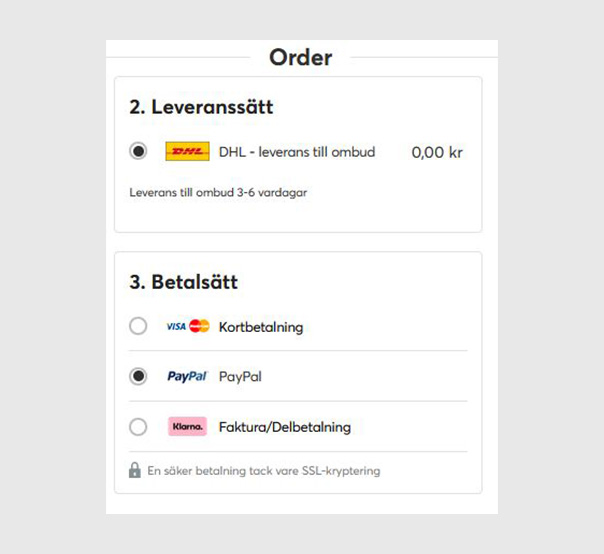Screen dimensions: 604x554
Task: Click the 2. Leveranssätt heading
Action: pos(201,107)
